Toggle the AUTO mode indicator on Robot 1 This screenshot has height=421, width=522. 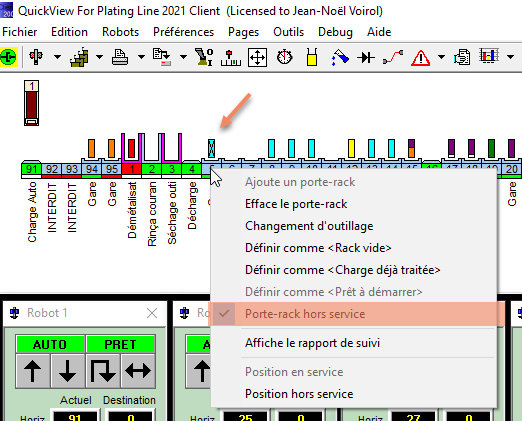pos(50,344)
